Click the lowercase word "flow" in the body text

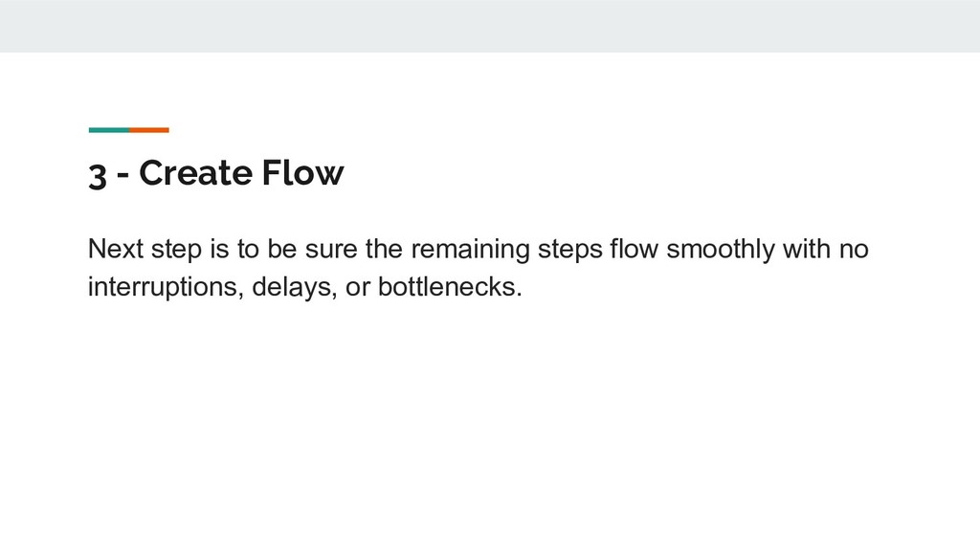634,249
